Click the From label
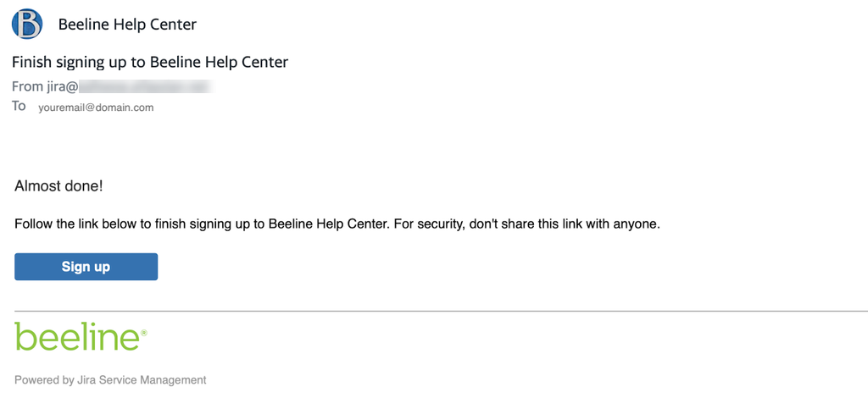The image size is (868, 409). pos(26,86)
